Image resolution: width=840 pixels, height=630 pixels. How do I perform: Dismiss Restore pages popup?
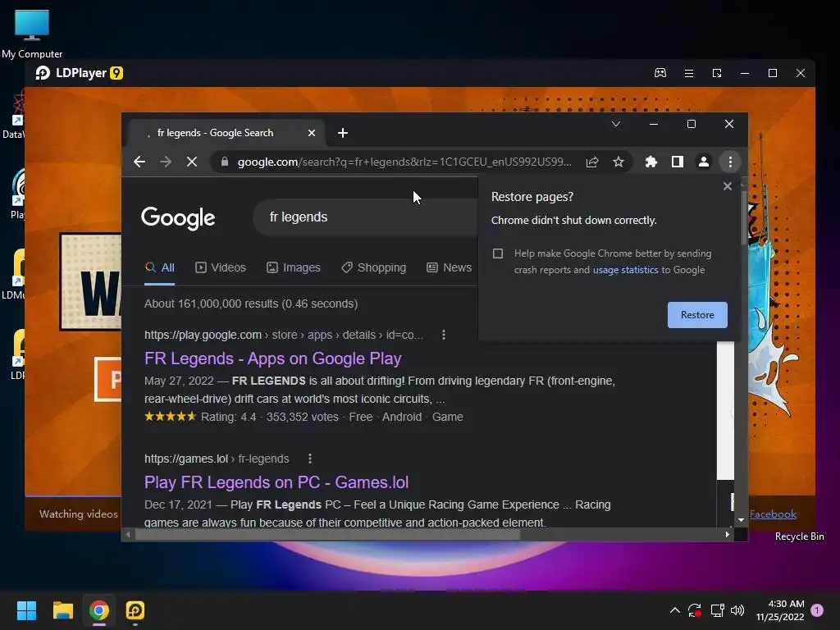(x=727, y=186)
